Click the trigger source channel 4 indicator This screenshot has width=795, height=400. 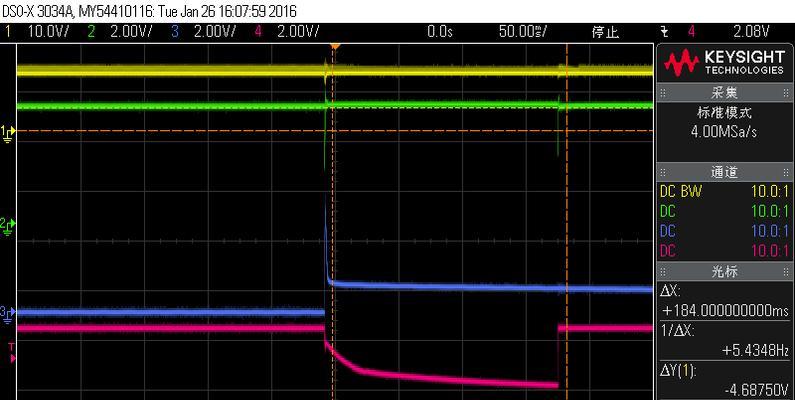pyautogui.click(x=691, y=31)
